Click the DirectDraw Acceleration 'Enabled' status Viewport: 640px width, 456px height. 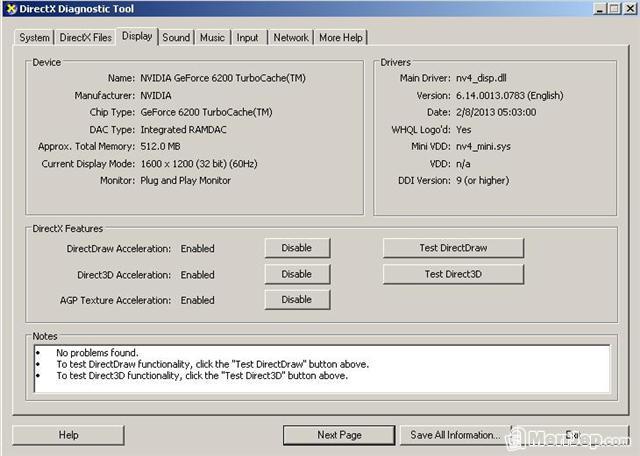(x=198, y=249)
